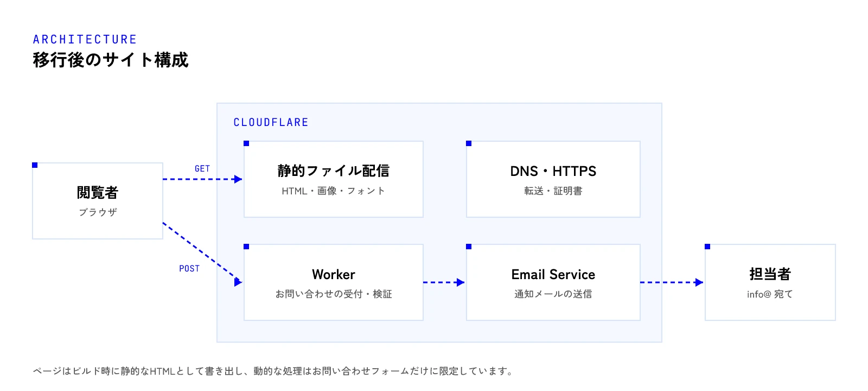Select the 'DNS・HTTPS' node title

coord(553,172)
